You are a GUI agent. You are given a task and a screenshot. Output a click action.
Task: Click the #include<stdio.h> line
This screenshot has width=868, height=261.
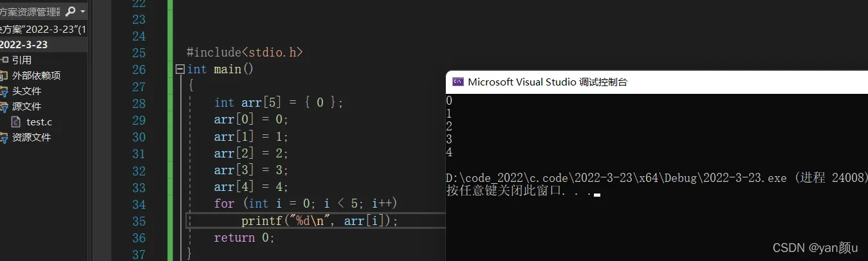click(x=245, y=52)
